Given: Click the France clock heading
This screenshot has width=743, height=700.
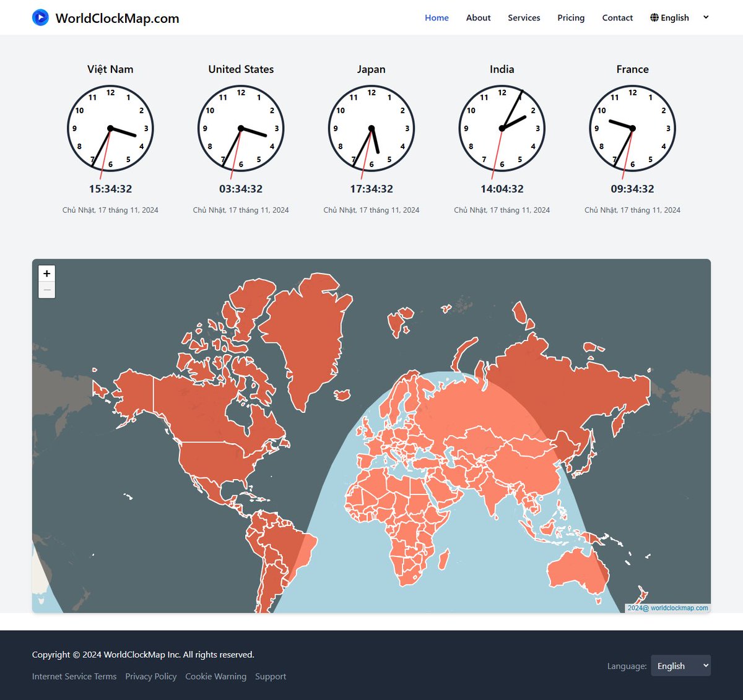Looking at the screenshot, I should 633,69.
